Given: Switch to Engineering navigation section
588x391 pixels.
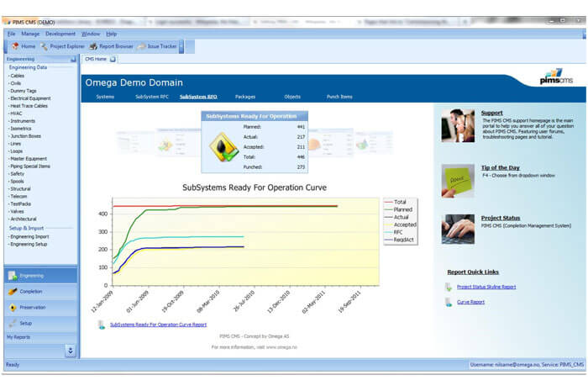Looking at the screenshot, I should point(40,276).
